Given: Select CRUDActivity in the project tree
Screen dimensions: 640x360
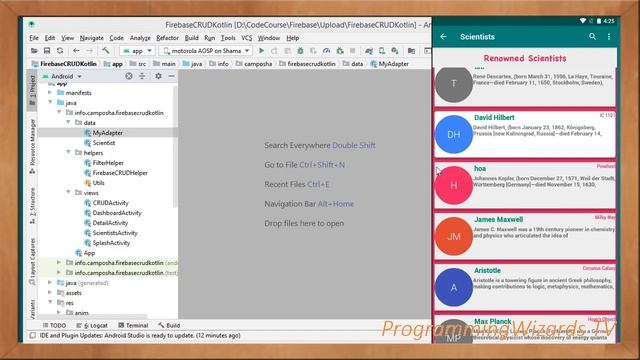Looking at the screenshot, I should point(110,203).
